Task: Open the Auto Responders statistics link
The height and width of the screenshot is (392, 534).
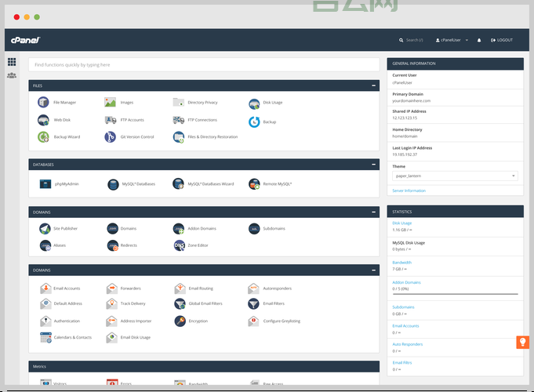Action: [x=407, y=344]
